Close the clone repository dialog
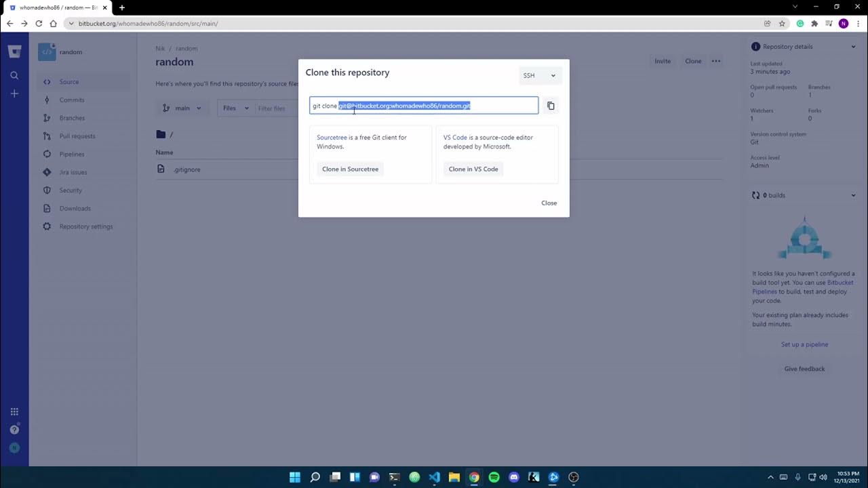Viewport: 868px width, 488px height. pyautogui.click(x=549, y=203)
